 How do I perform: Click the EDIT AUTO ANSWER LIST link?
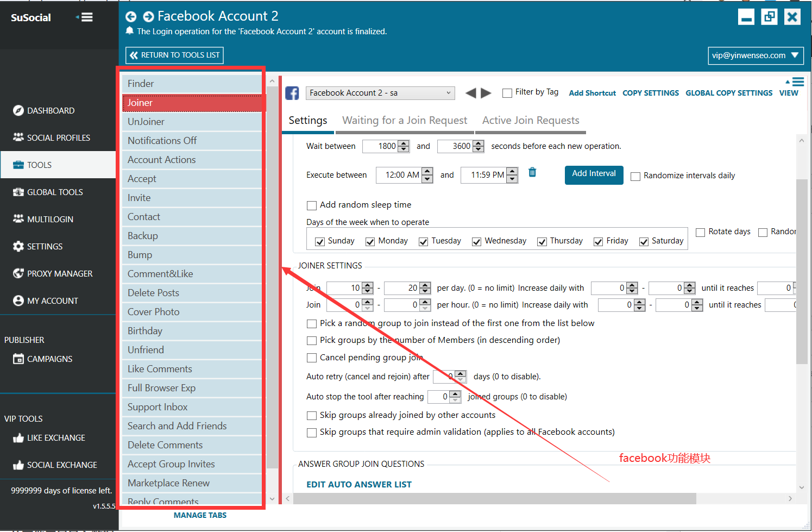359,484
